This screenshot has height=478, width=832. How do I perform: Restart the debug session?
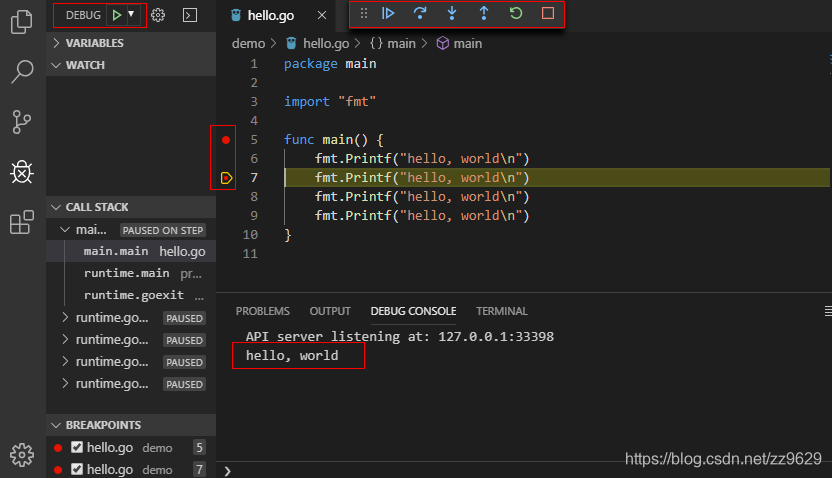click(x=516, y=13)
